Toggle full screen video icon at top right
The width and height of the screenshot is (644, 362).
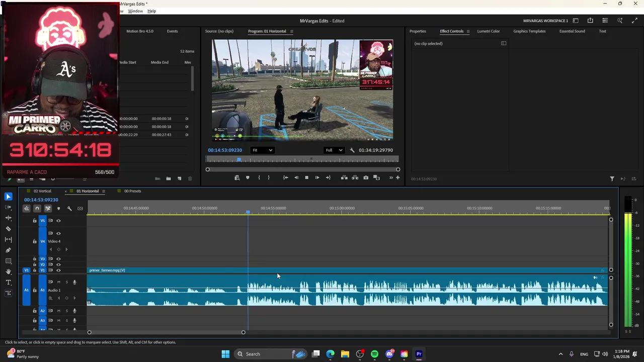pyautogui.click(x=634, y=21)
